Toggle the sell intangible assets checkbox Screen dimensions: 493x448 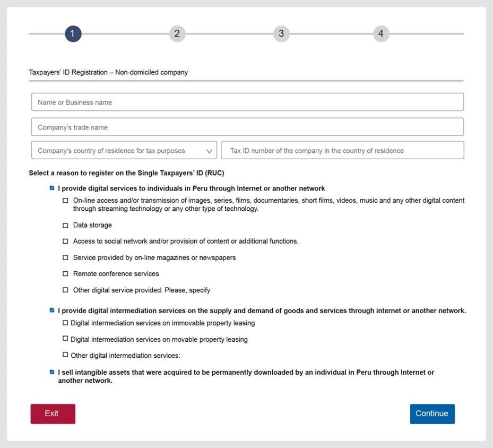52,372
